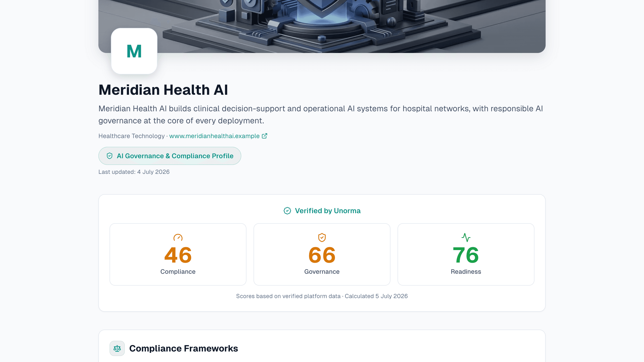644x362 pixels.
Task: Click the 'Meridian Health AI' page title
Action: coord(163,90)
